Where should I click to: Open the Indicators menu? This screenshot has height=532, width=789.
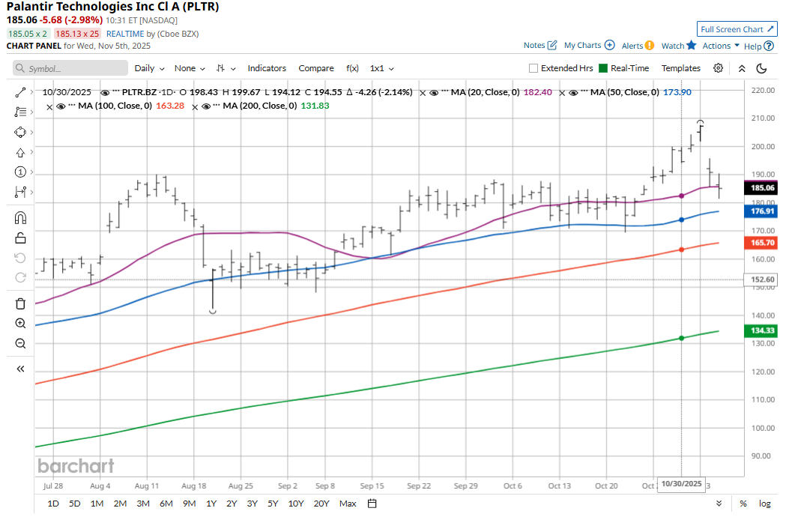point(267,68)
